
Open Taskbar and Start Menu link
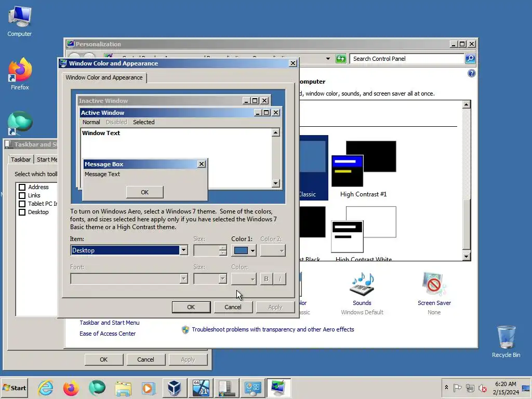click(110, 323)
